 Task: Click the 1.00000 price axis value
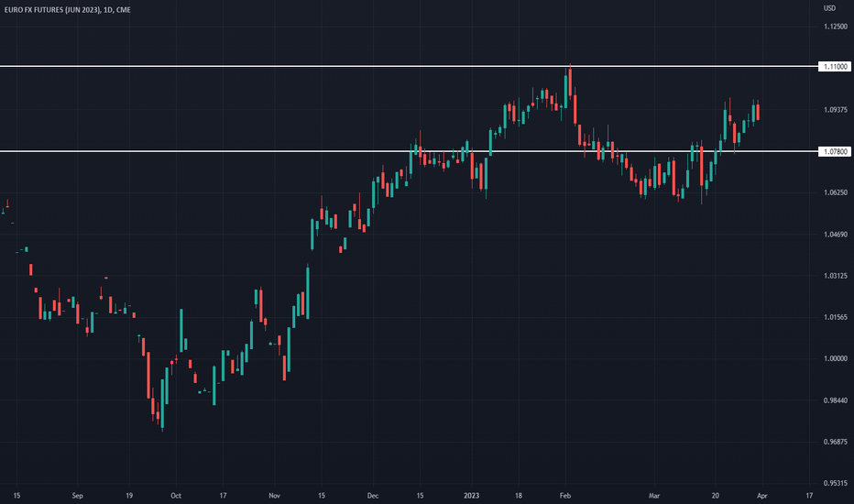click(x=836, y=358)
